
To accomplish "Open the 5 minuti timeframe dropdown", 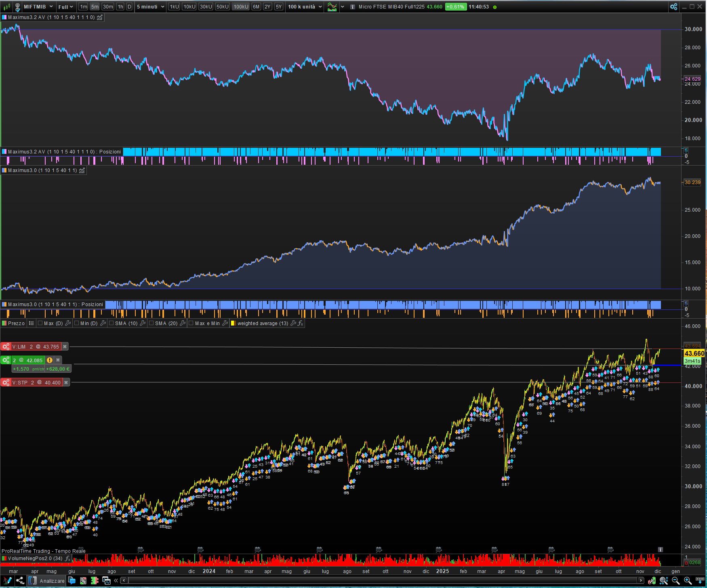I will (x=150, y=7).
